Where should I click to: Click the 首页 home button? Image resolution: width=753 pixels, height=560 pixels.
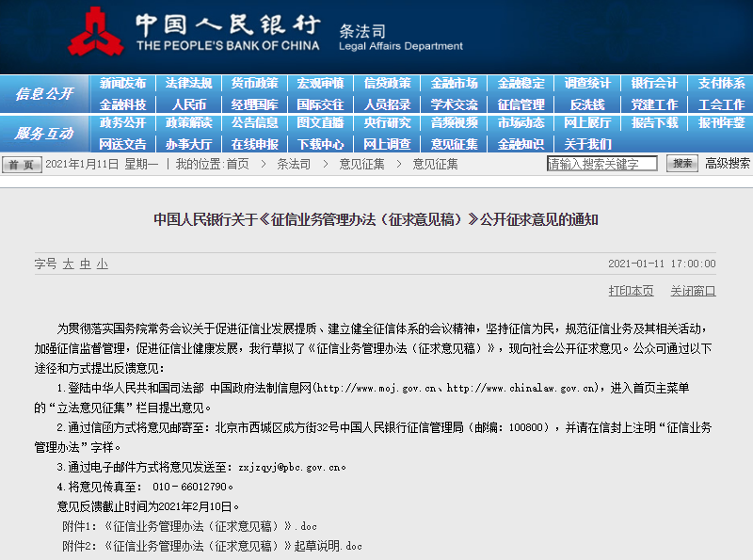(22, 165)
